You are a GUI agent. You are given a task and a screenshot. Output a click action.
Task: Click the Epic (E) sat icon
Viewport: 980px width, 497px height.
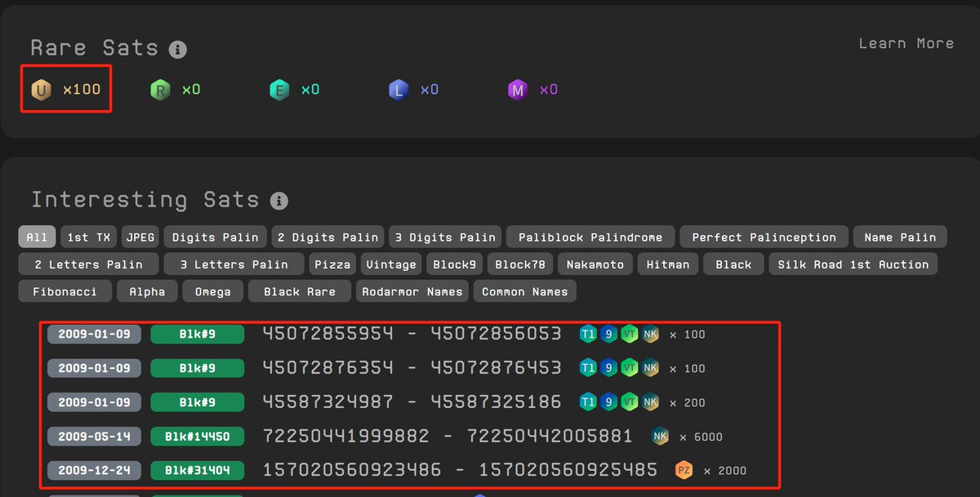[279, 89]
